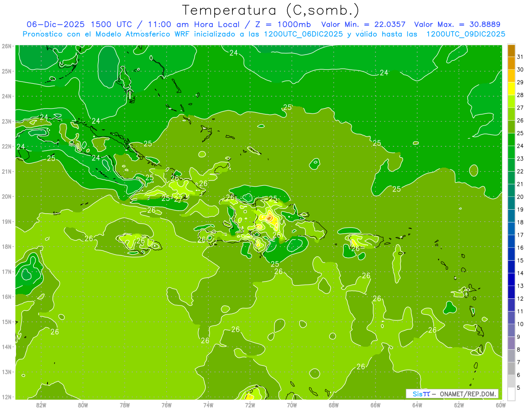Click the "Valor Max. = 30.8889" text
This screenshot has width=532, height=411.
tap(457, 24)
